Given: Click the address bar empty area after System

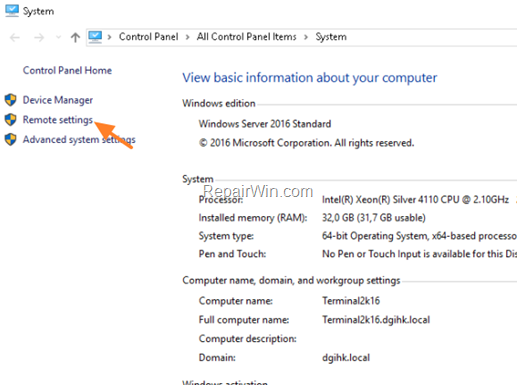Looking at the screenshot, I should 433,37.
